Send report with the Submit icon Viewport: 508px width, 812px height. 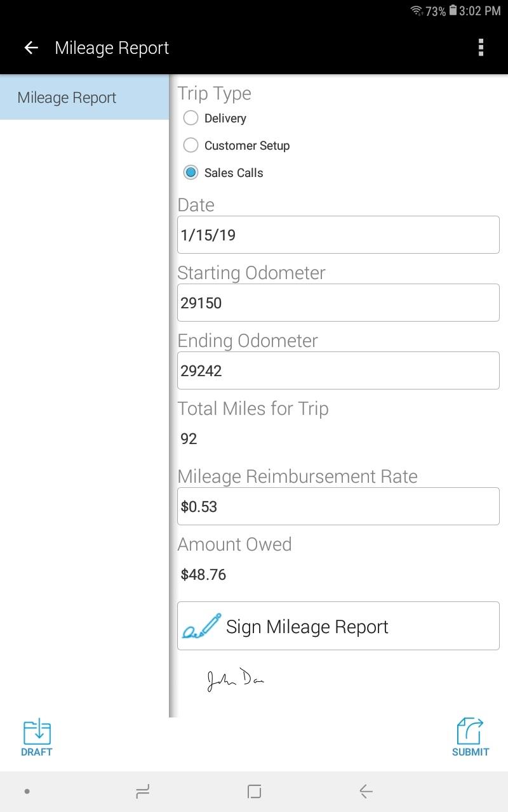click(471, 738)
